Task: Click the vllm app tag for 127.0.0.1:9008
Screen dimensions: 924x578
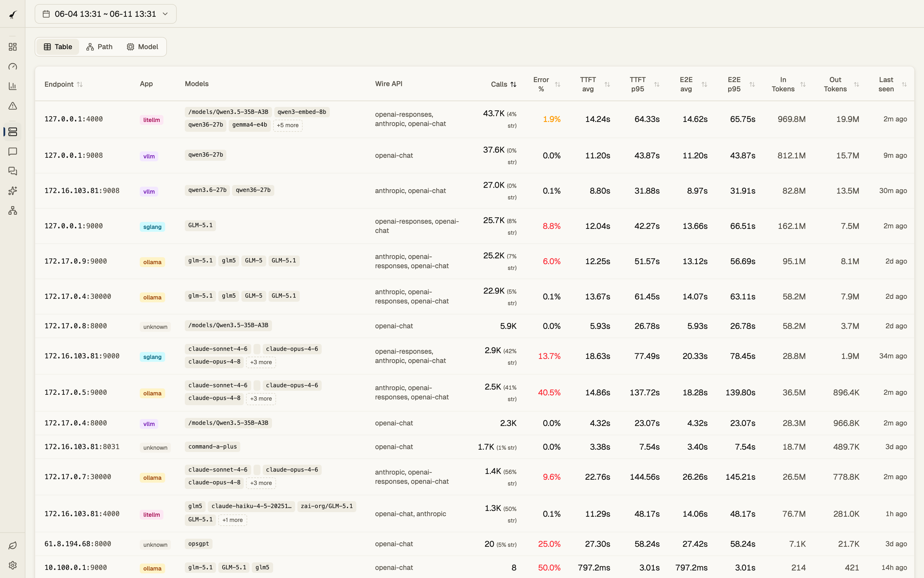Action: coord(149,156)
